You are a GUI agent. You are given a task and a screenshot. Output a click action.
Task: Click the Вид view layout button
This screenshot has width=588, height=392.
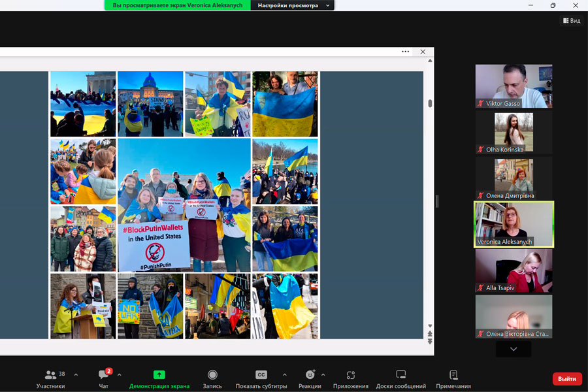click(572, 21)
